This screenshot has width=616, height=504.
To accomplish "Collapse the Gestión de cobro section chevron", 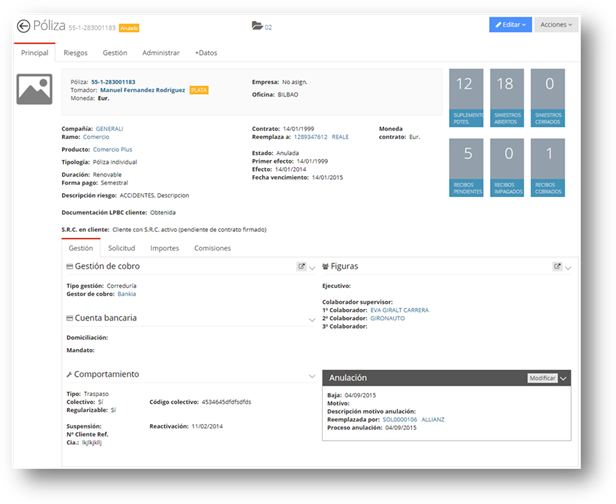I will coord(312,268).
